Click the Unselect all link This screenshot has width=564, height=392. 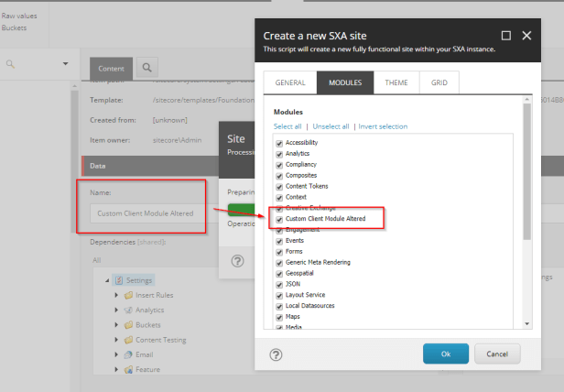pos(331,126)
